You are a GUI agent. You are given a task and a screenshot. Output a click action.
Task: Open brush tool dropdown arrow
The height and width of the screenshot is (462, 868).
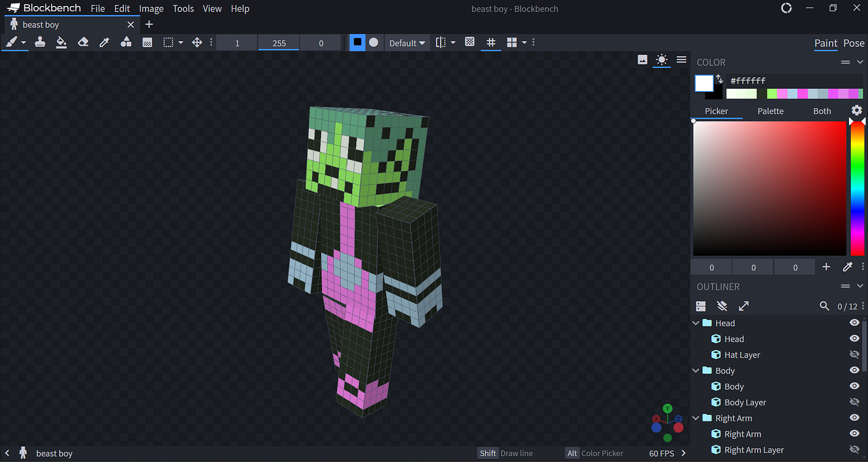click(24, 43)
